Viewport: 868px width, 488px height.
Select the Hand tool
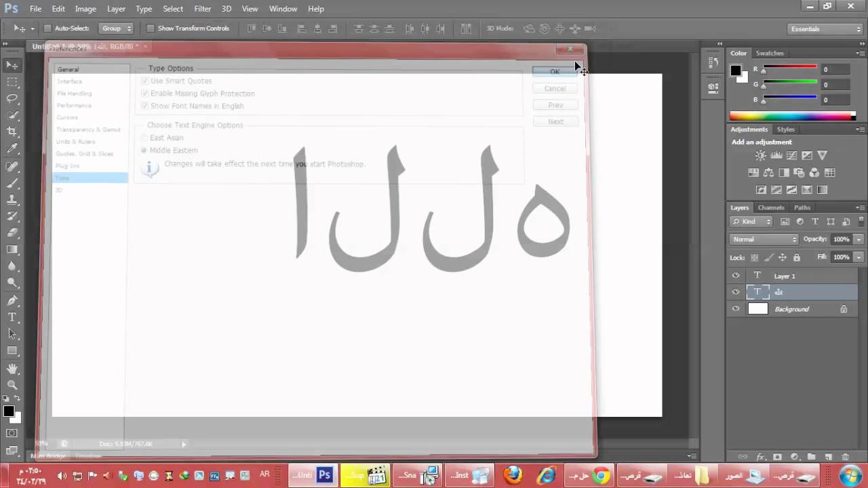pos(12,369)
